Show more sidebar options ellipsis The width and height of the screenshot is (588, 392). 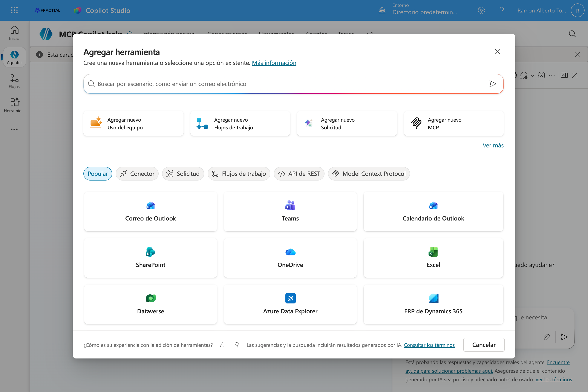point(14,129)
